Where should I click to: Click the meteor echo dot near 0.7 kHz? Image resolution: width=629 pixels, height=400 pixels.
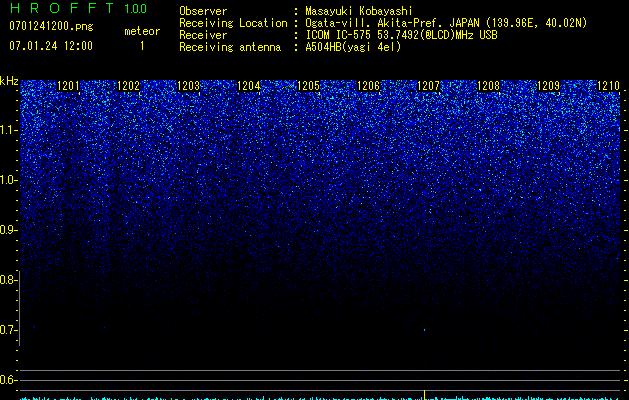[424, 330]
